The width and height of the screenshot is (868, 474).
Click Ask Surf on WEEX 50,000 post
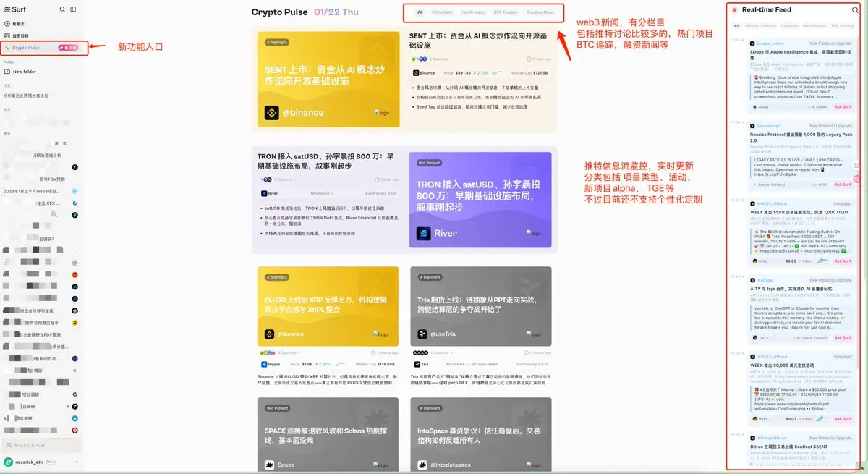(843, 418)
